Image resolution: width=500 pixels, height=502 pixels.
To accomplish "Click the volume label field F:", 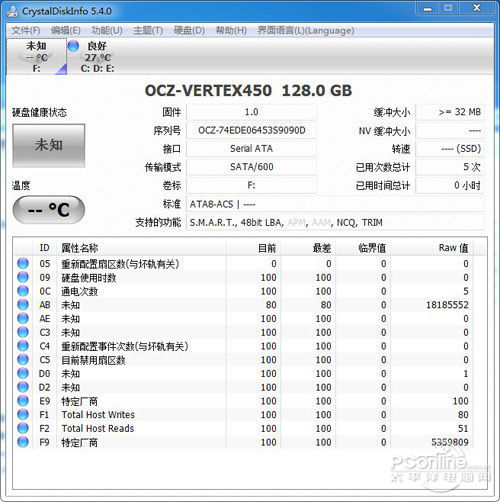I will coord(251,185).
